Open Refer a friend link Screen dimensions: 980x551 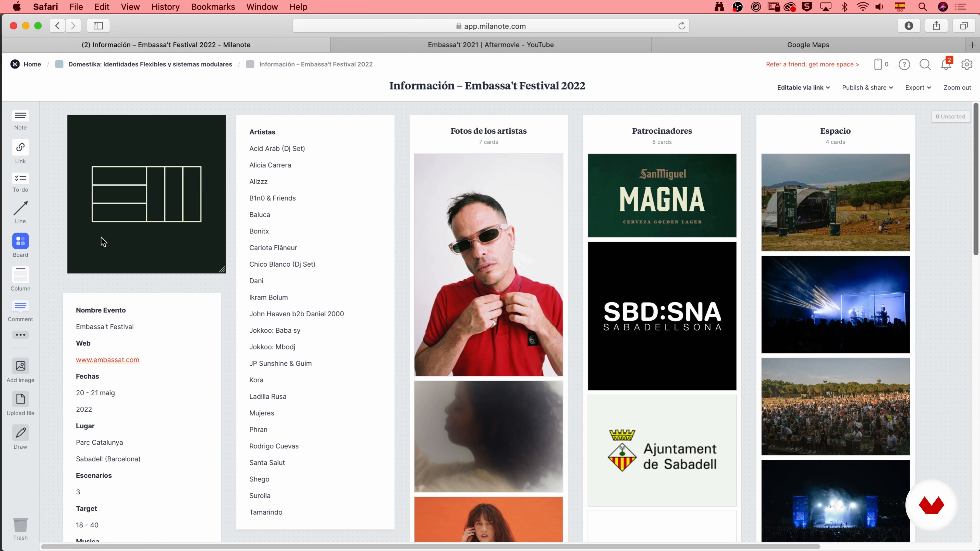pyautogui.click(x=812, y=64)
